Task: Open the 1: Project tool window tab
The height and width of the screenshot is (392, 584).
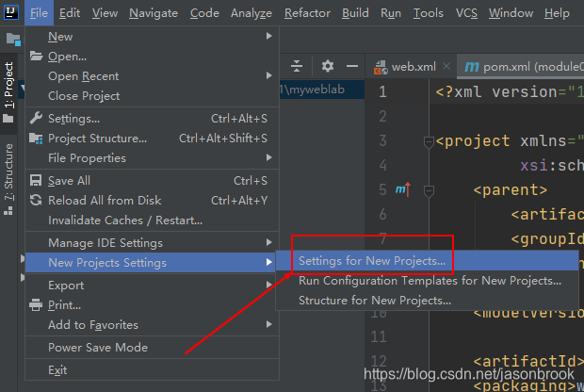Action: click(x=8, y=93)
